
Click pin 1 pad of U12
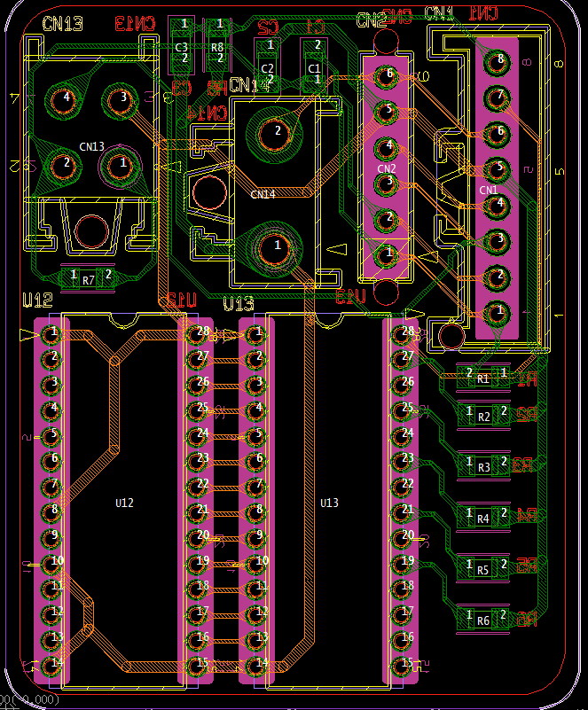pyautogui.click(x=52, y=332)
